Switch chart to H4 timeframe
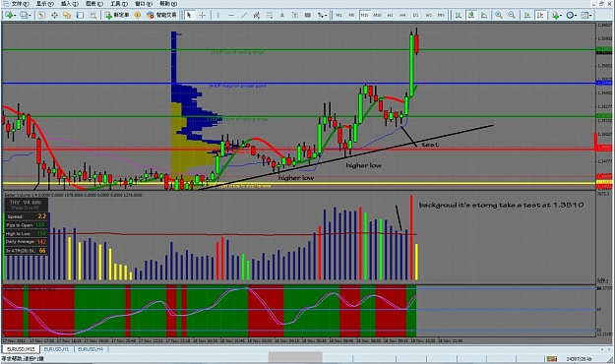The image size is (615, 364). pyautogui.click(x=402, y=15)
